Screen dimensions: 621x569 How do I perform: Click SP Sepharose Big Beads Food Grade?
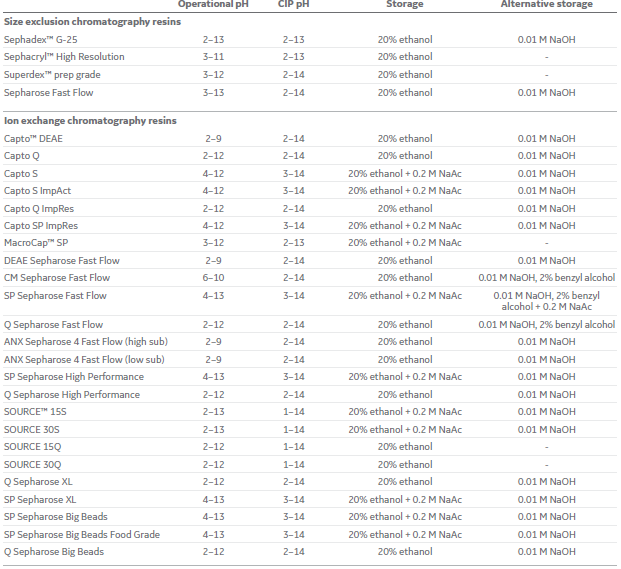point(82,535)
